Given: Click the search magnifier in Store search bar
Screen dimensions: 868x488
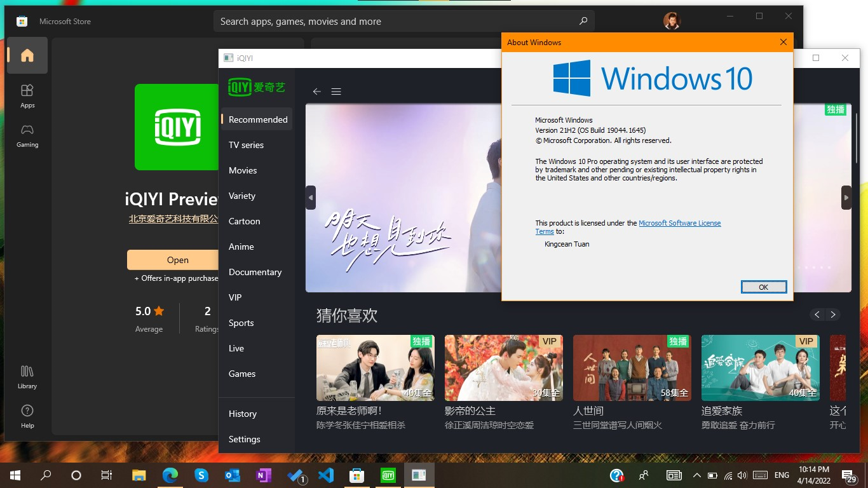Looking at the screenshot, I should point(582,21).
